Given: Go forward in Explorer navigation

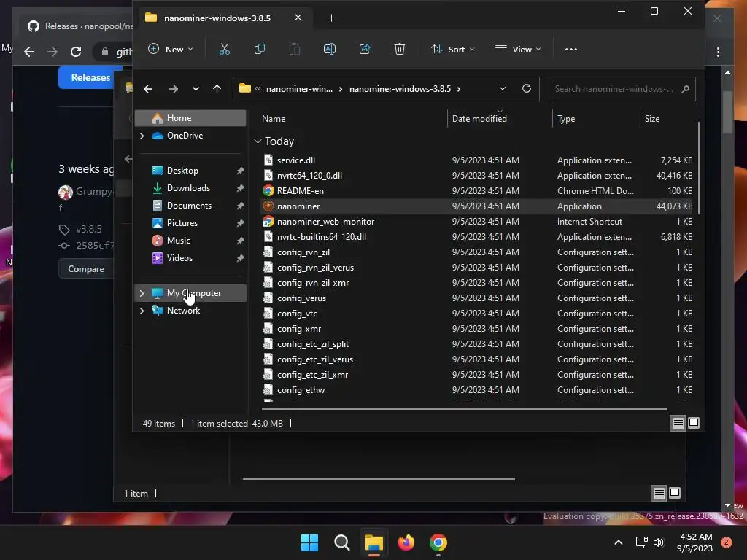Looking at the screenshot, I should [x=174, y=89].
